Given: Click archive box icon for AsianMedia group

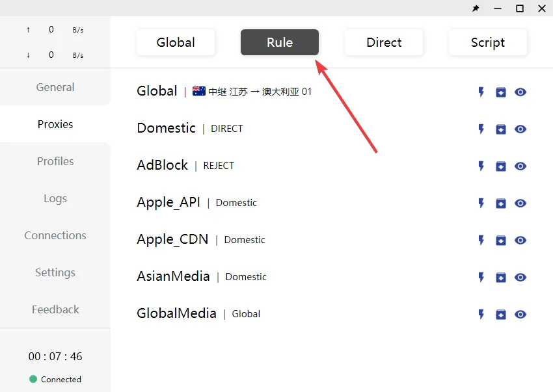Looking at the screenshot, I should [x=501, y=278].
